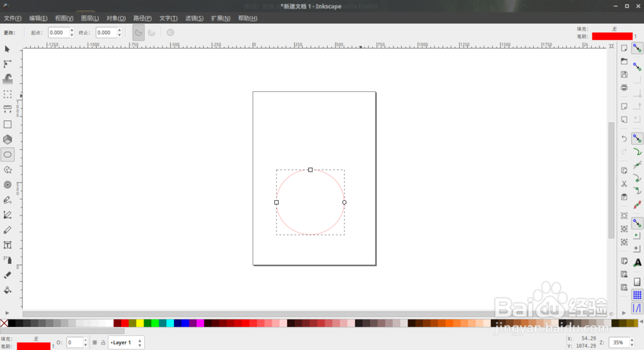Make the shape a whole ellipse
This screenshot has height=350, width=644.
coord(171,33)
